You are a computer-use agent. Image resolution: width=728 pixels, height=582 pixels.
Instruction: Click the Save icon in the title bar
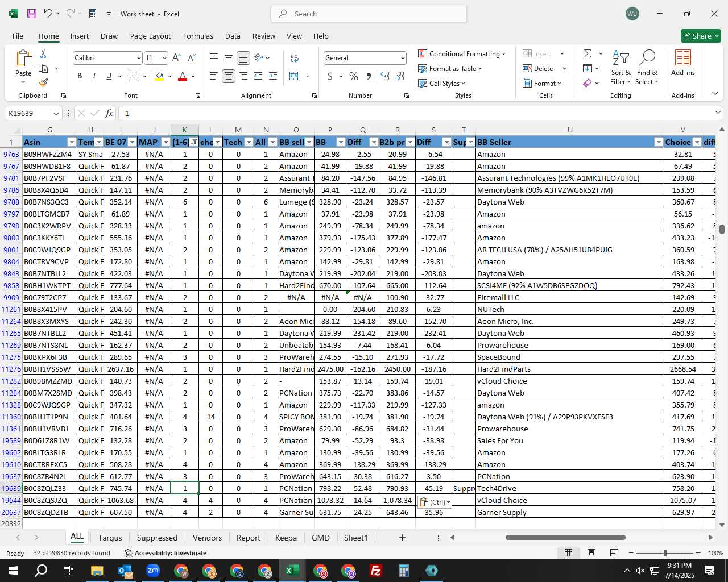(32, 14)
